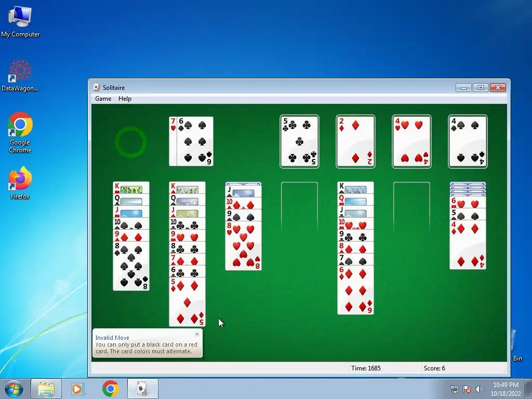Open Windows Explorer from taskbar

point(46,389)
